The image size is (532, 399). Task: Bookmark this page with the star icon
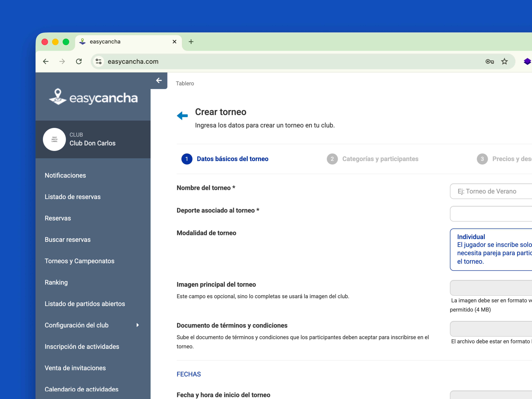coord(504,62)
